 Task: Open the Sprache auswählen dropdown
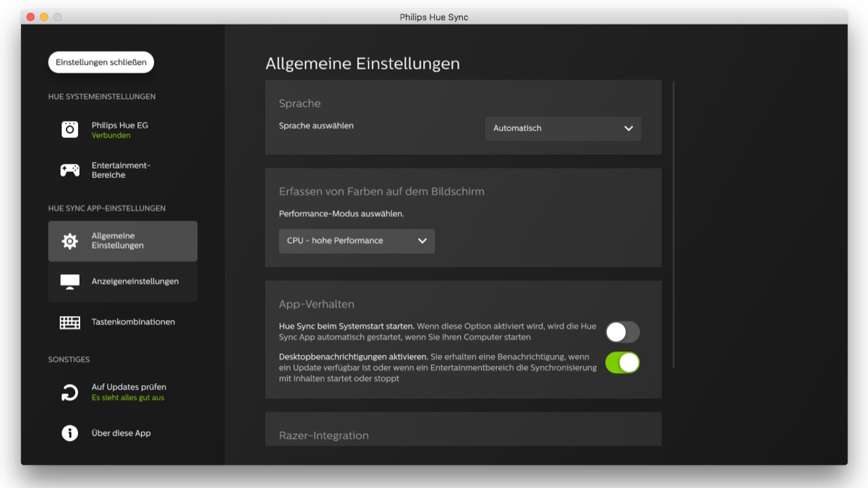(563, 129)
